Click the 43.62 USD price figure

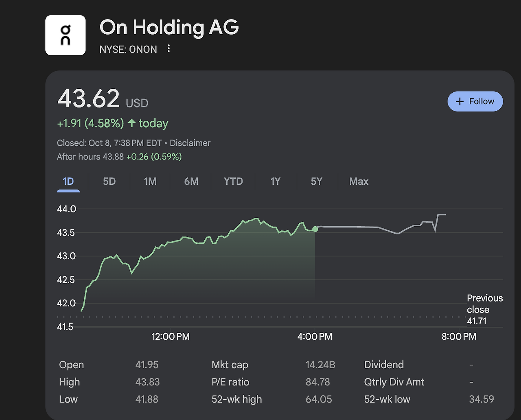point(89,99)
